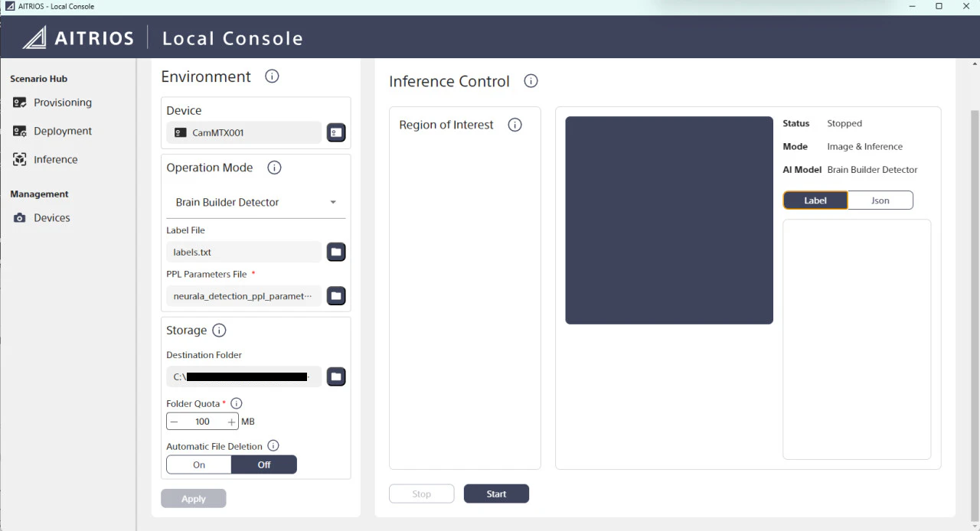The image size is (980, 531).
Task: Click the Apply button
Action: pos(194,499)
